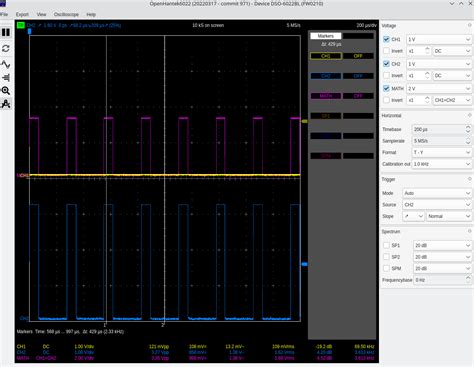Enable the SP1 spectrum checkbox
This screenshot has height=367, width=474.
(x=386, y=245)
